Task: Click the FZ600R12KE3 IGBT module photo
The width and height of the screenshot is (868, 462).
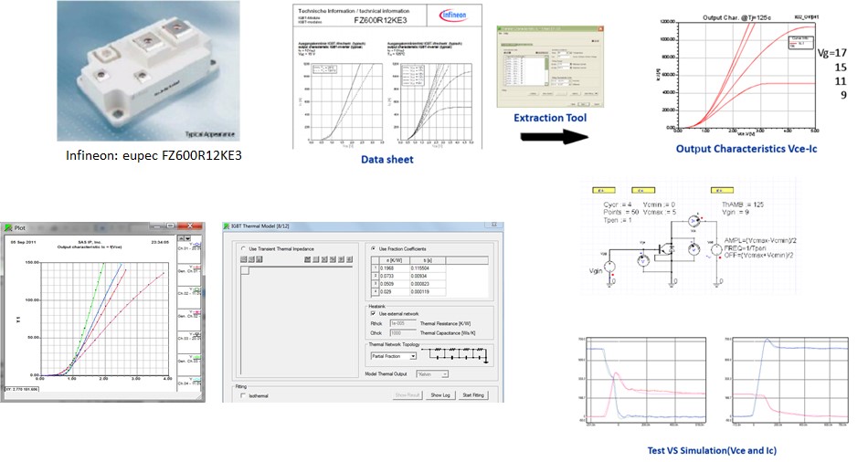Action: 148,71
